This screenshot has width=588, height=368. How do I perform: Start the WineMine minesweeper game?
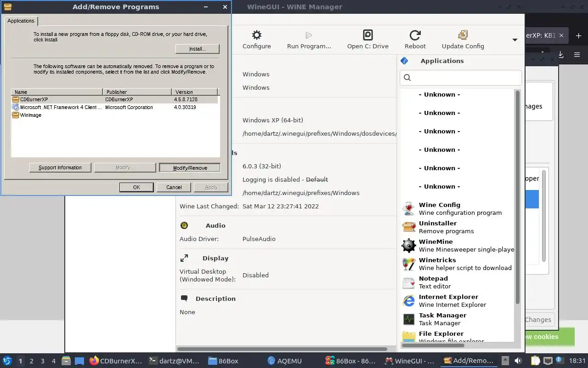click(457, 245)
